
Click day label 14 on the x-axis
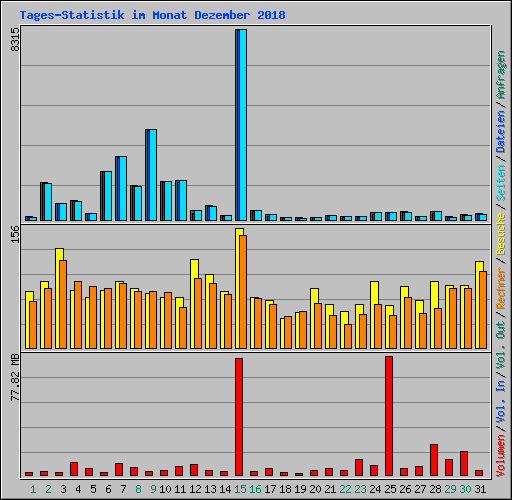[225, 489]
